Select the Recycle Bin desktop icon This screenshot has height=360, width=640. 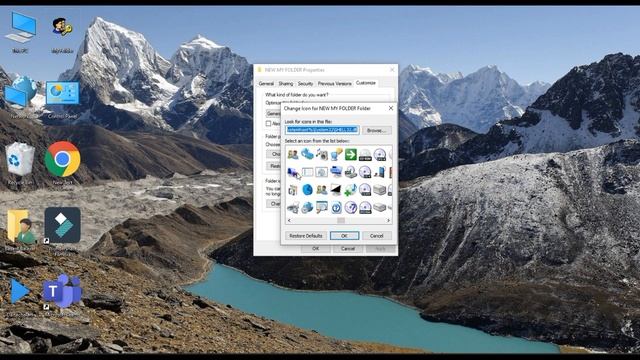tap(20, 163)
